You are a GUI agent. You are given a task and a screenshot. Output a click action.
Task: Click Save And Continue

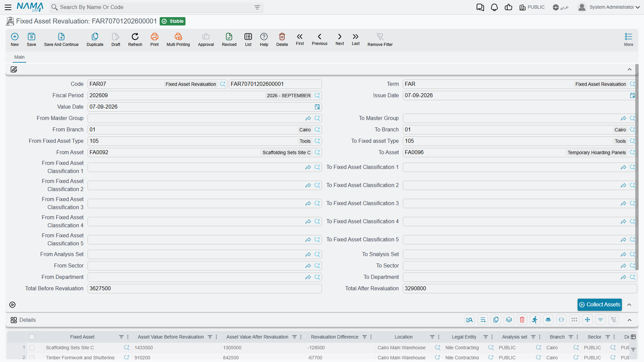point(61,40)
